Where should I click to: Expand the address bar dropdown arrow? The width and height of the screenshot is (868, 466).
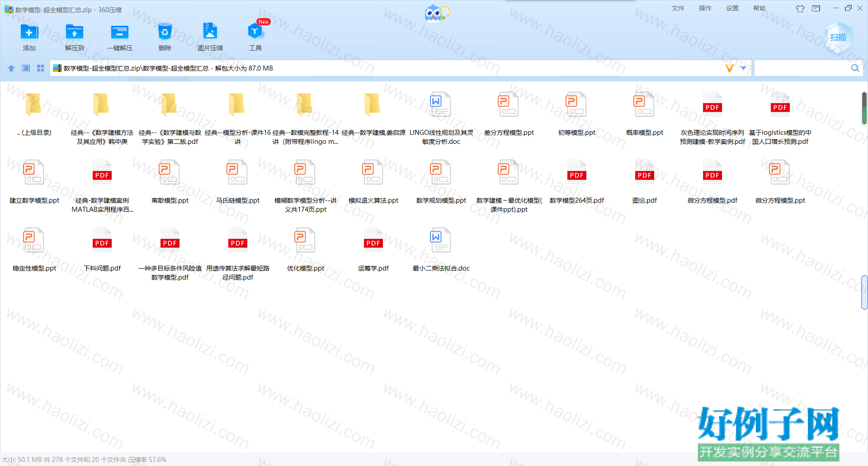744,68
